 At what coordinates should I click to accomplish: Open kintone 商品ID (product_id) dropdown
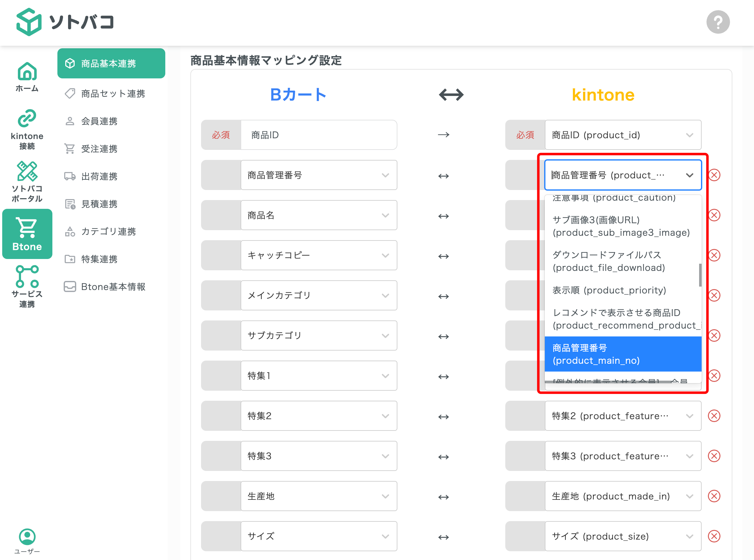tap(623, 135)
